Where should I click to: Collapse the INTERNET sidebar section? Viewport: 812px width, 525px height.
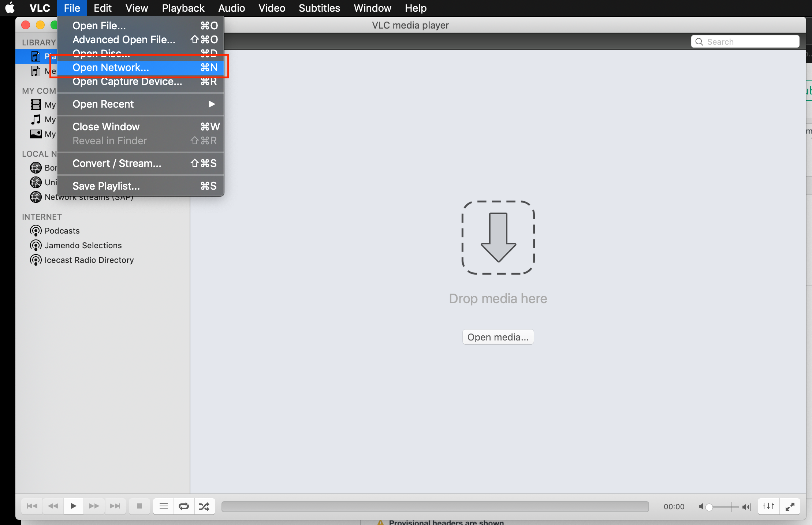pos(42,217)
